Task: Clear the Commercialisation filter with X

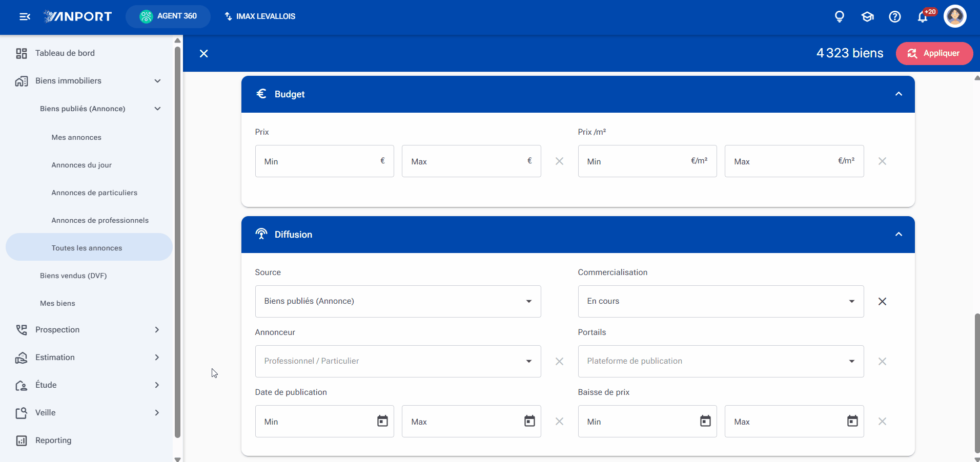Action: (x=882, y=301)
